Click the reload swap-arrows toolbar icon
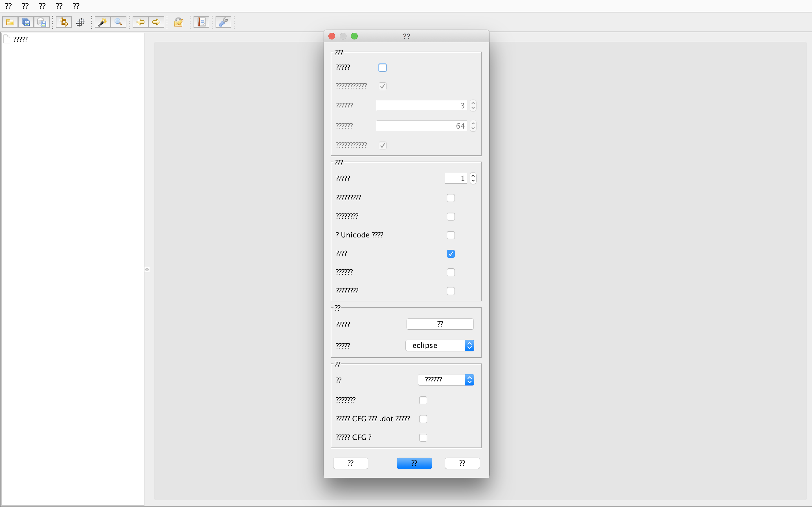Viewport: 812px width, 507px height. tap(63, 22)
